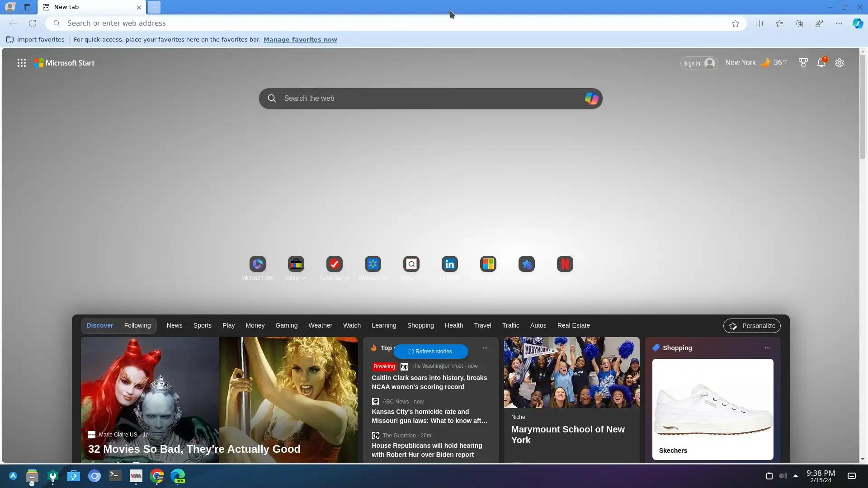Open the LinkedIn quick link tile
The width and height of the screenshot is (868, 488).
449,264
